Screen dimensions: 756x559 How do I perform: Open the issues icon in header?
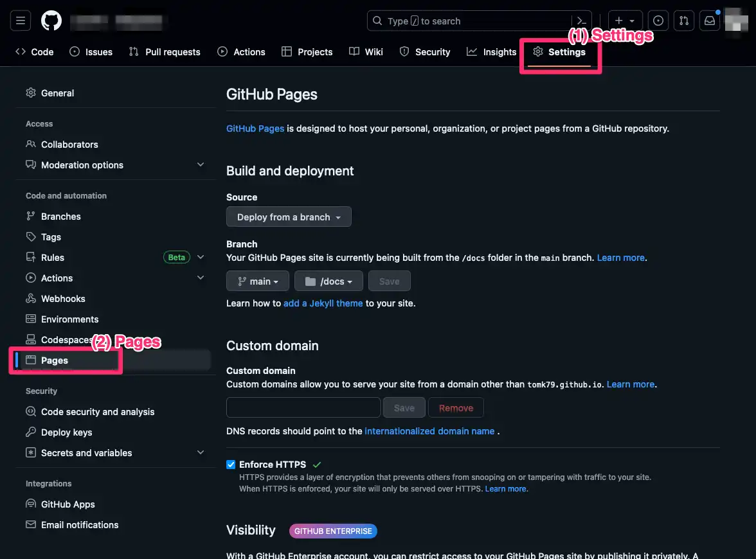[x=657, y=21]
